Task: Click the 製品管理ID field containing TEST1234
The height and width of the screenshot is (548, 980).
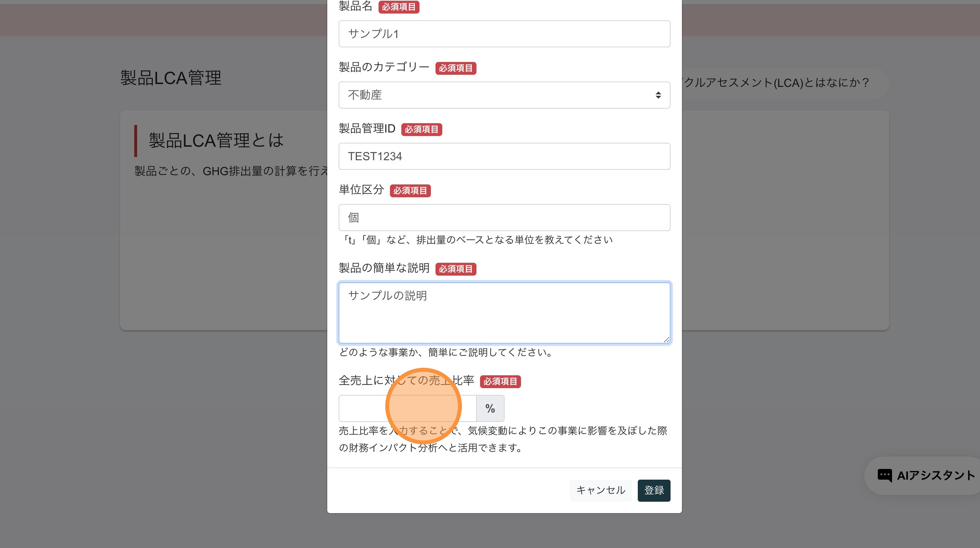Action: 504,156
